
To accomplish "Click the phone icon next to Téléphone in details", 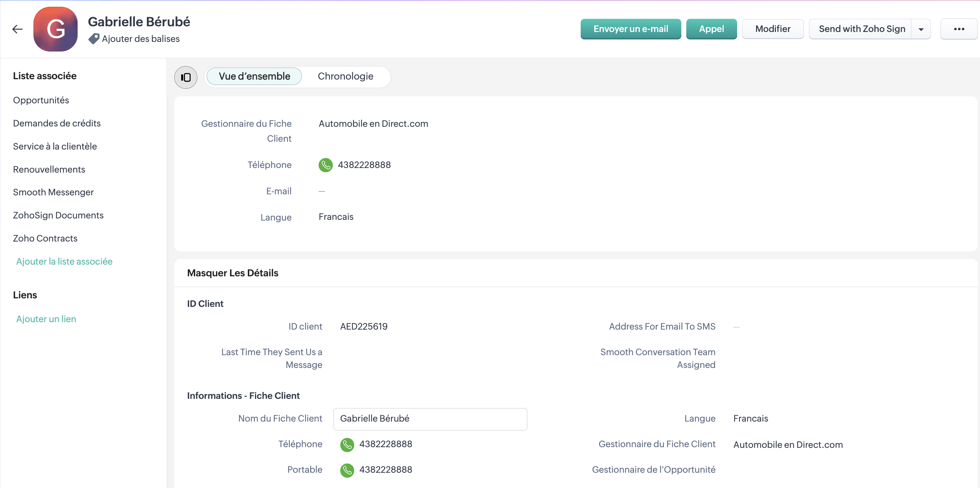I will click(x=347, y=444).
